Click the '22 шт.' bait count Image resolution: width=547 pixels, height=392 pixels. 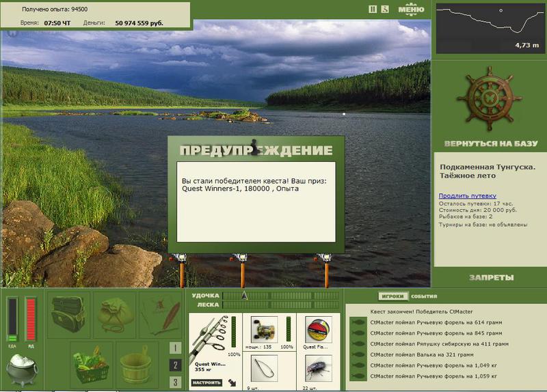click(x=309, y=388)
